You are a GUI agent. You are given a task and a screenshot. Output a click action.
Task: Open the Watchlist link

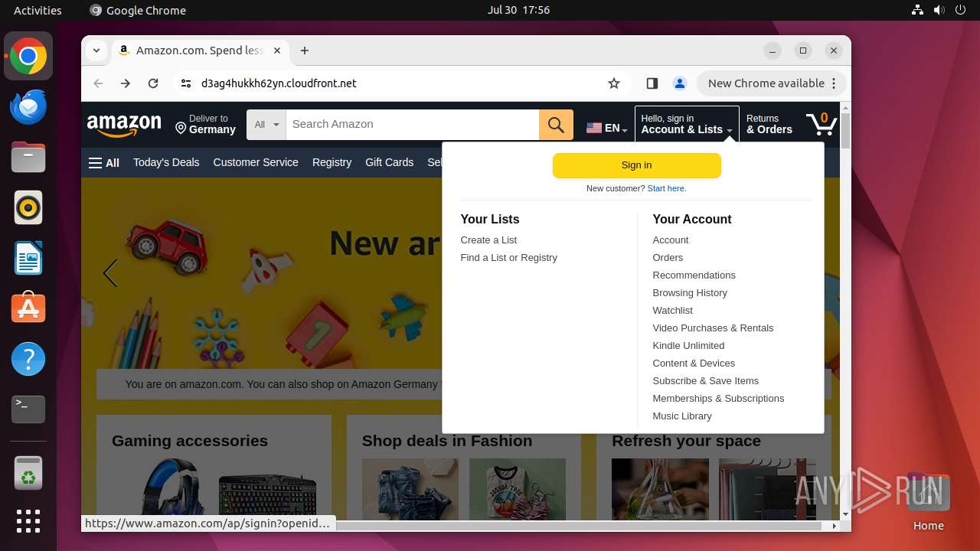tap(672, 310)
